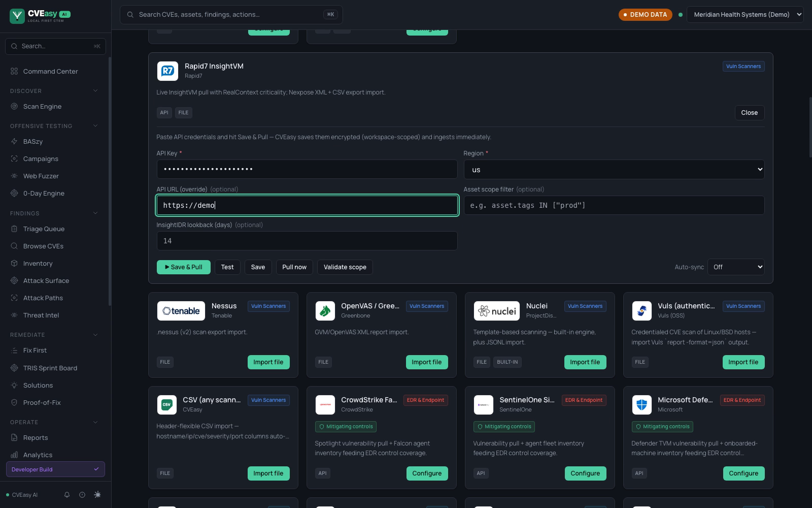Open Solutions lightbulb item
Viewport: 812px width, 508px height.
click(38, 385)
